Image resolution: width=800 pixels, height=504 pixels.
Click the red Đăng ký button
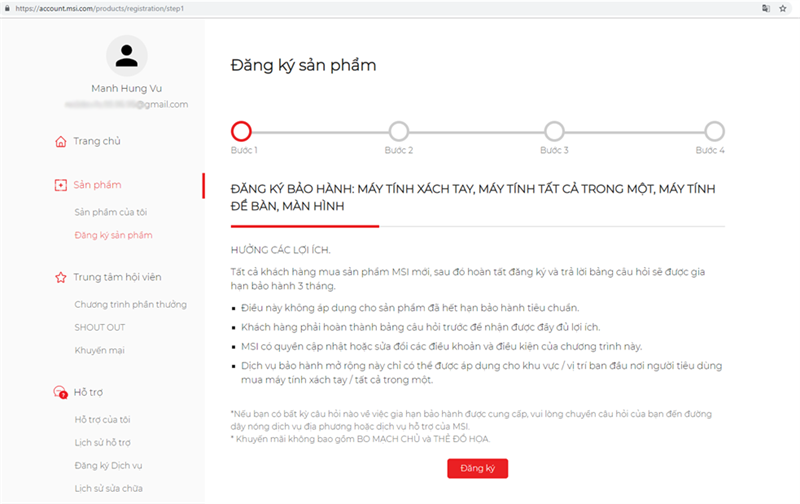point(478,468)
